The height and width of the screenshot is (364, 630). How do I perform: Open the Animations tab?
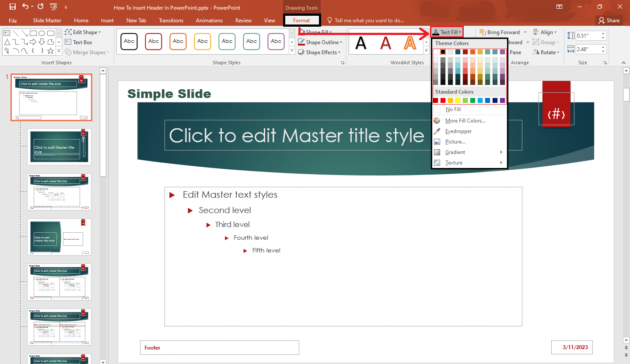pos(209,20)
